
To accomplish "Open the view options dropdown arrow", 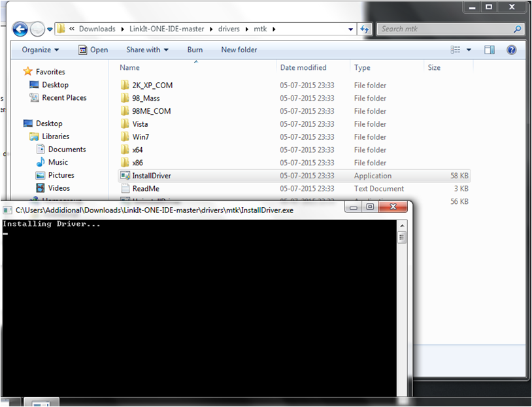I will coord(469,50).
